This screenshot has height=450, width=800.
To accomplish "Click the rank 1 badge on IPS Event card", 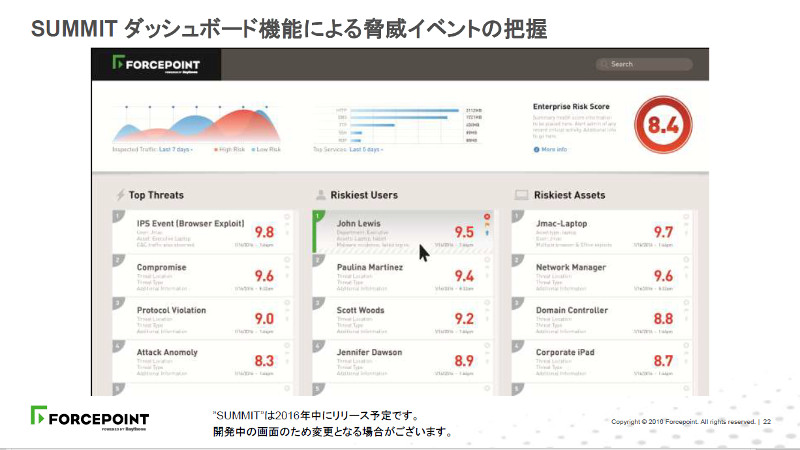I will click(117, 216).
